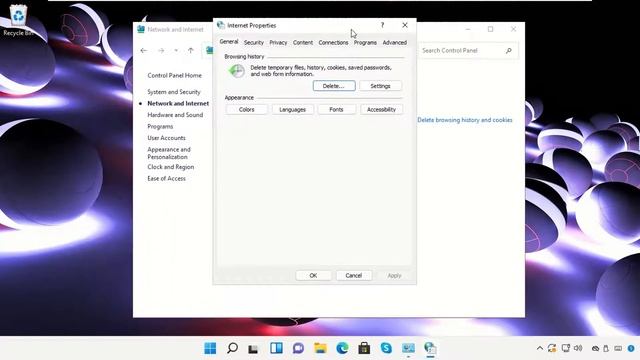Switch to the Security tab

tap(253, 42)
